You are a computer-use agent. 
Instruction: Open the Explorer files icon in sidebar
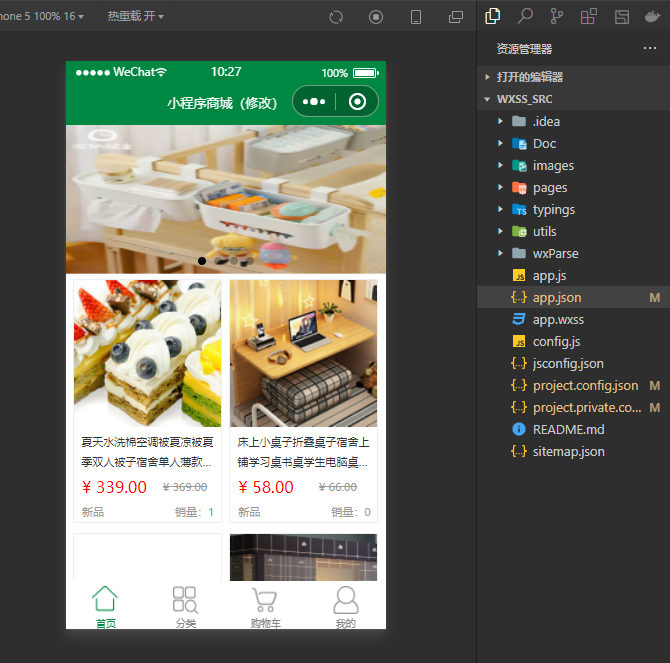pos(492,16)
